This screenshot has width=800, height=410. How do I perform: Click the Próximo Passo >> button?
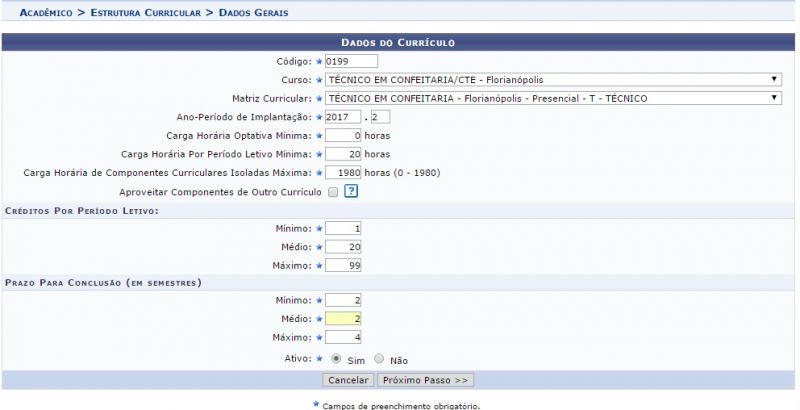pos(425,380)
